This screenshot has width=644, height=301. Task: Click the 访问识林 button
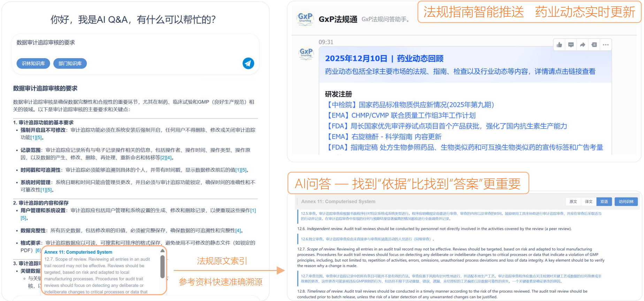point(626,202)
